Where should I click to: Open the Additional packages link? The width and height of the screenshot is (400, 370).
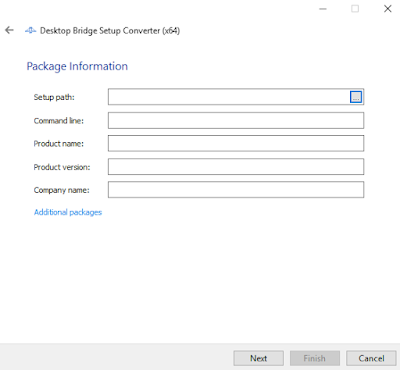pyautogui.click(x=68, y=212)
